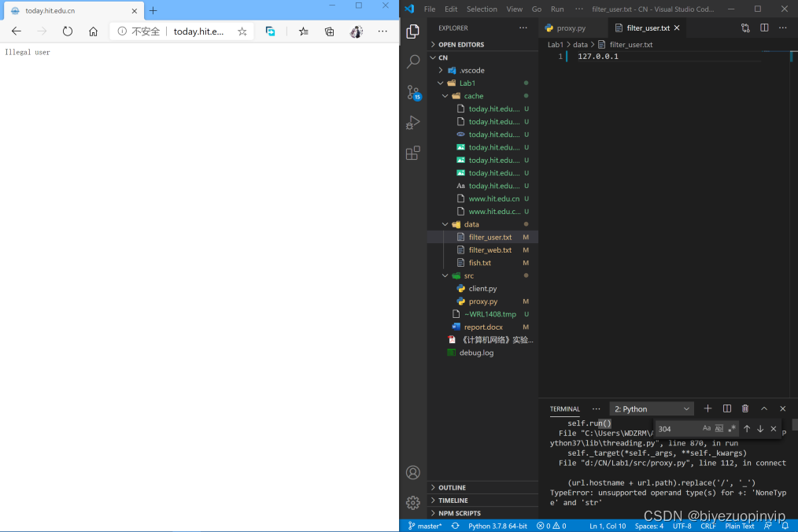Collapse the src folder
The width and height of the screenshot is (798, 532).
tap(482, 275)
